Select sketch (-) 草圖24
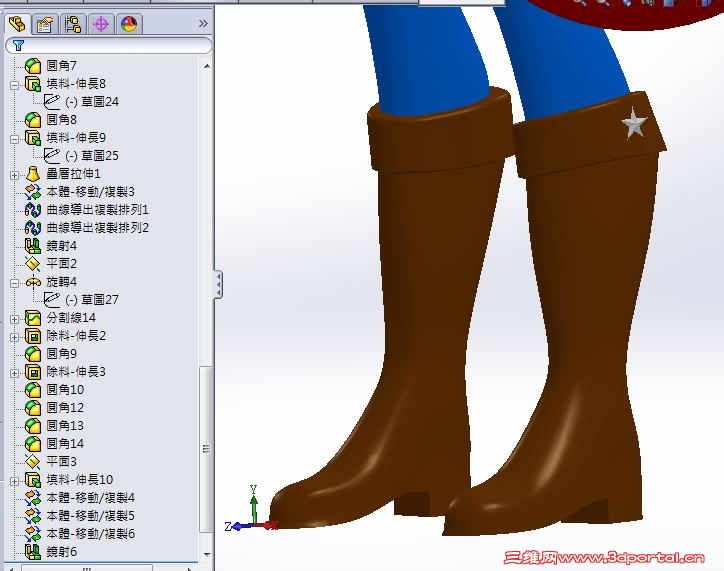This screenshot has width=724, height=571. (x=81, y=102)
